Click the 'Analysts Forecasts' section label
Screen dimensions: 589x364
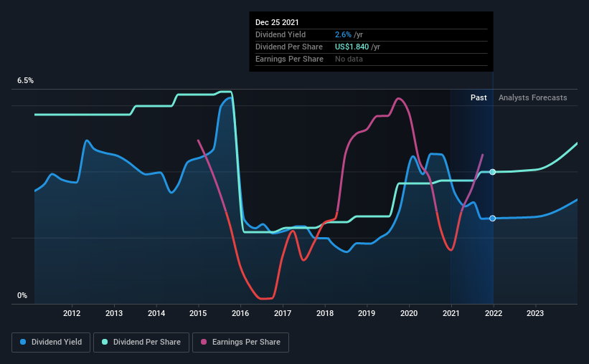pyautogui.click(x=532, y=97)
